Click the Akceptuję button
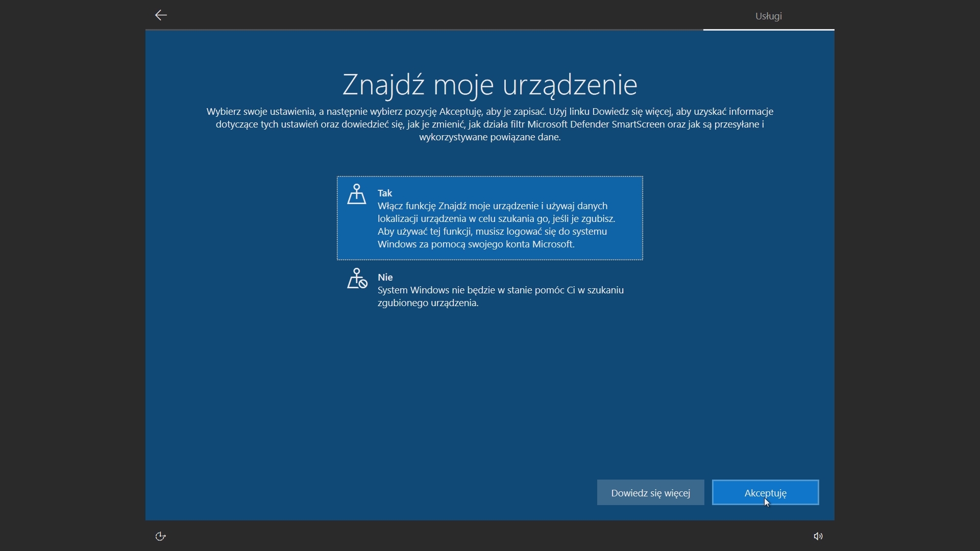The width and height of the screenshot is (980, 551). [766, 493]
